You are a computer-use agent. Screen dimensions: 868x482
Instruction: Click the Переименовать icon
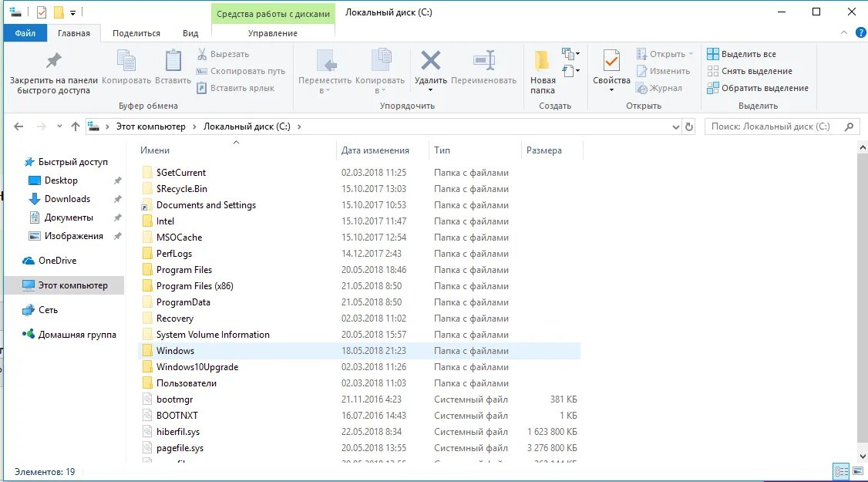[484, 60]
